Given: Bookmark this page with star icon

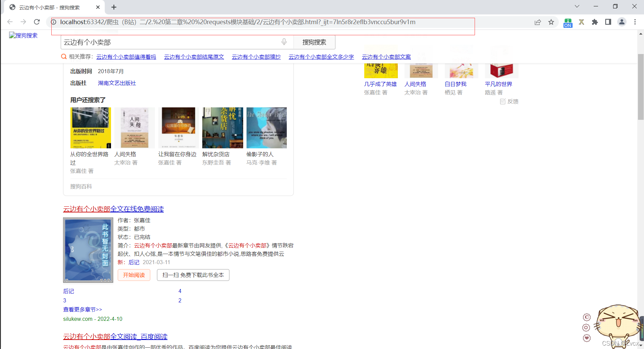Looking at the screenshot, I should (551, 22).
